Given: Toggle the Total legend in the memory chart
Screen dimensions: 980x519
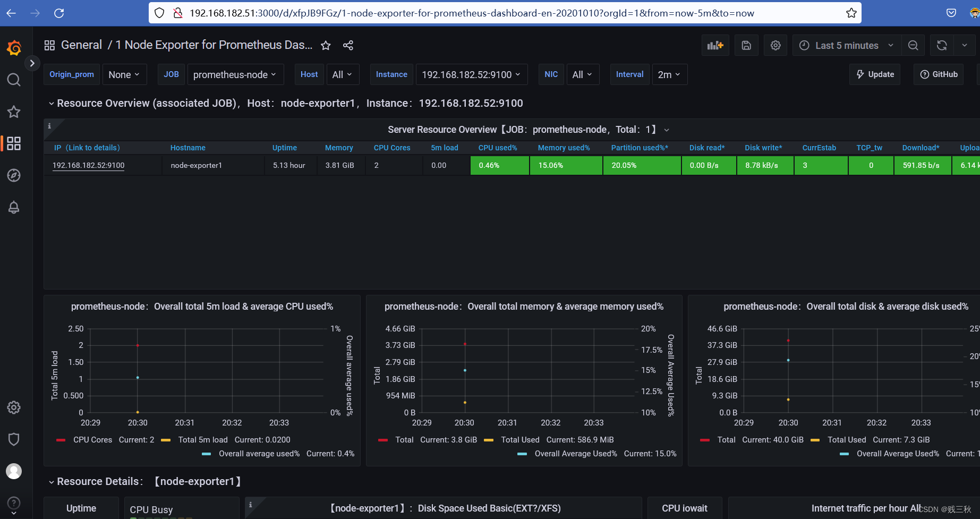Looking at the screenshot, I should 404,439.
